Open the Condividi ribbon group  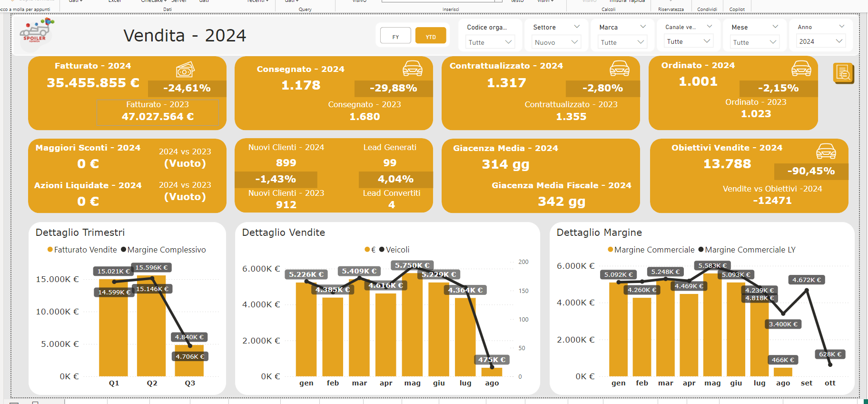pos(707,9)
